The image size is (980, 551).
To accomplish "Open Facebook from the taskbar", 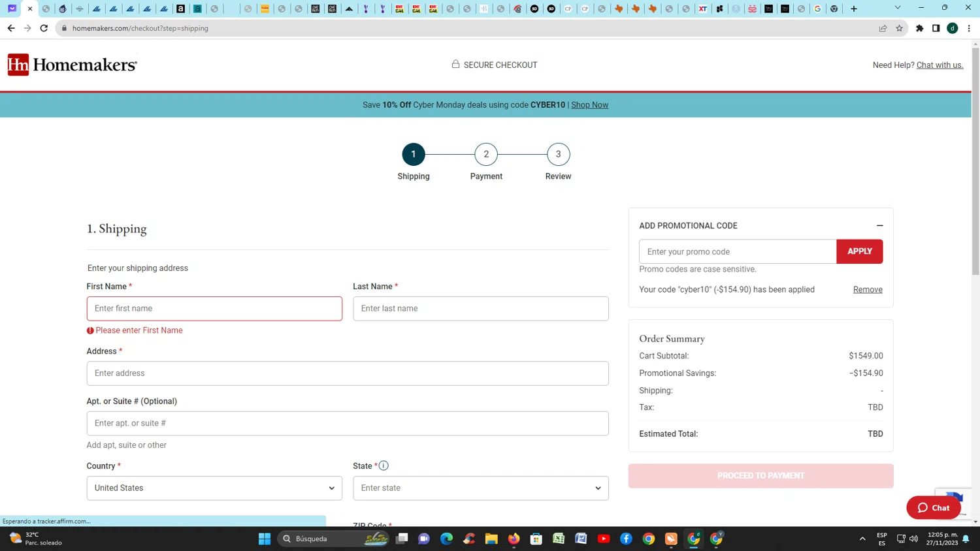I will click(626, 539).
